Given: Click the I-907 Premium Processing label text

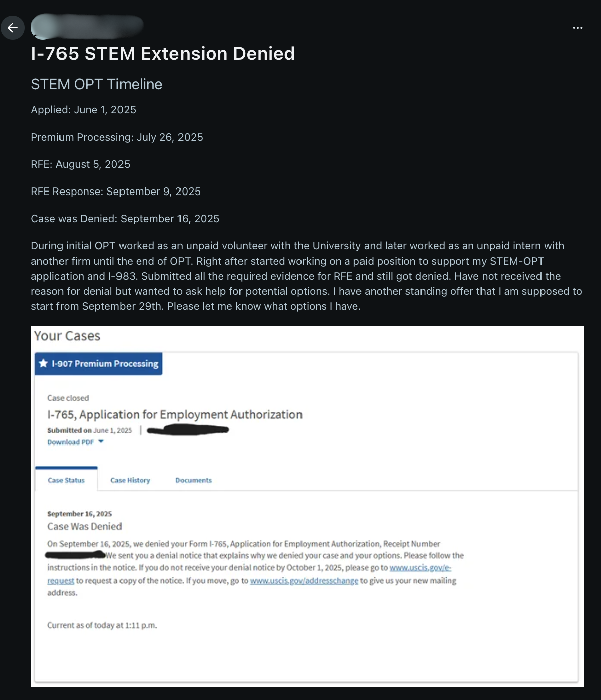Looking at the screenshot, I should (x=105, y=364).
